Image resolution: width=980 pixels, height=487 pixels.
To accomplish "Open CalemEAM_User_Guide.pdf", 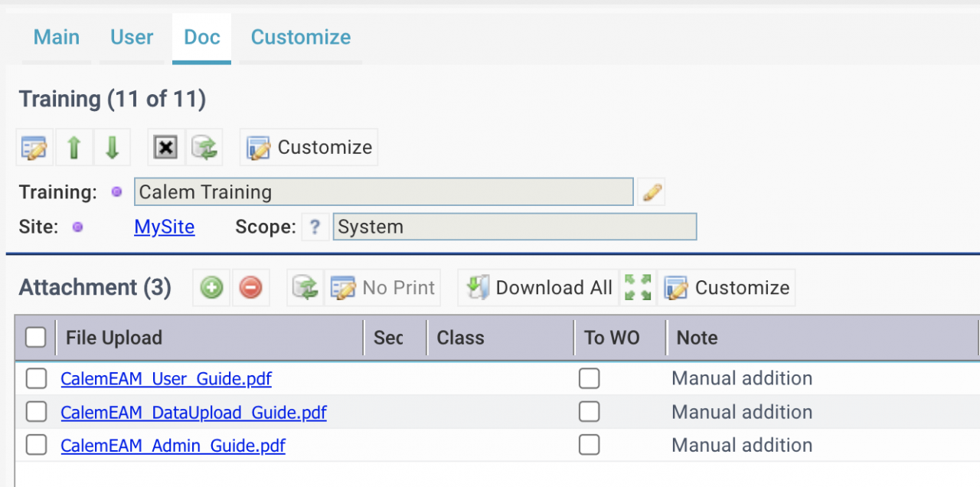I will click(x=166, y=379).
